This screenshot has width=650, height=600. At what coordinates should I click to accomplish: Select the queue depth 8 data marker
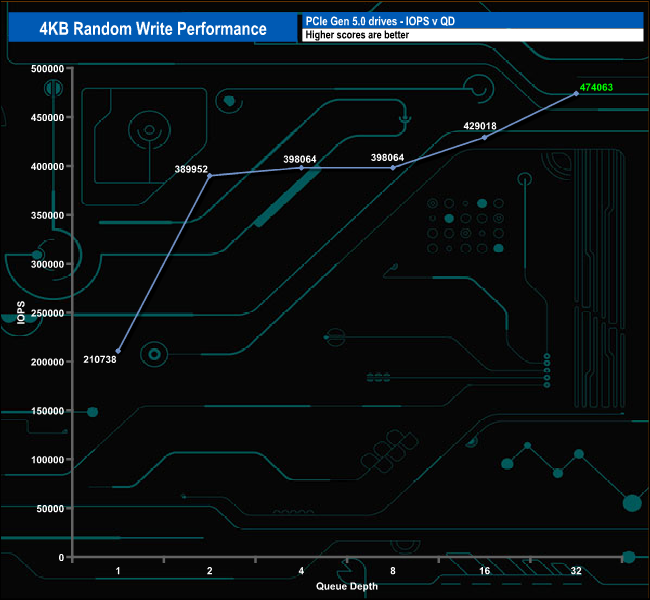tap(393, 168)
